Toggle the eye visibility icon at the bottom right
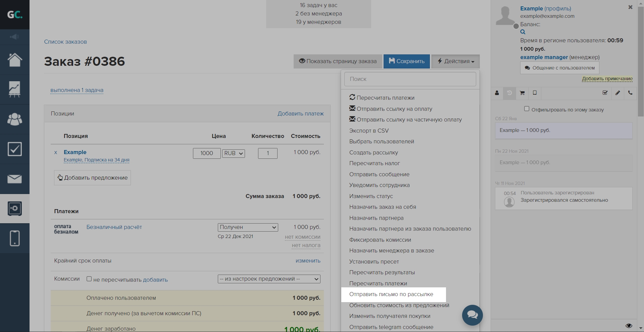Image resolution: width=644 pixels, height=332 pixels. click(629, 326)
